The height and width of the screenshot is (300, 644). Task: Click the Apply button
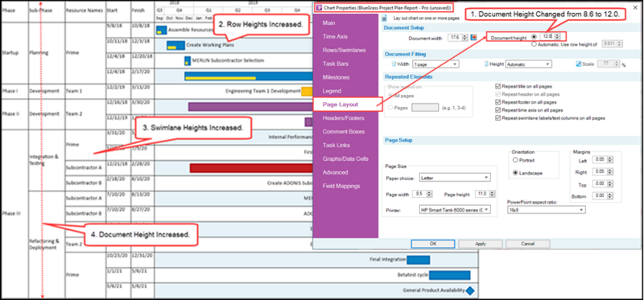pyautogui.click(x=481, y=244)
